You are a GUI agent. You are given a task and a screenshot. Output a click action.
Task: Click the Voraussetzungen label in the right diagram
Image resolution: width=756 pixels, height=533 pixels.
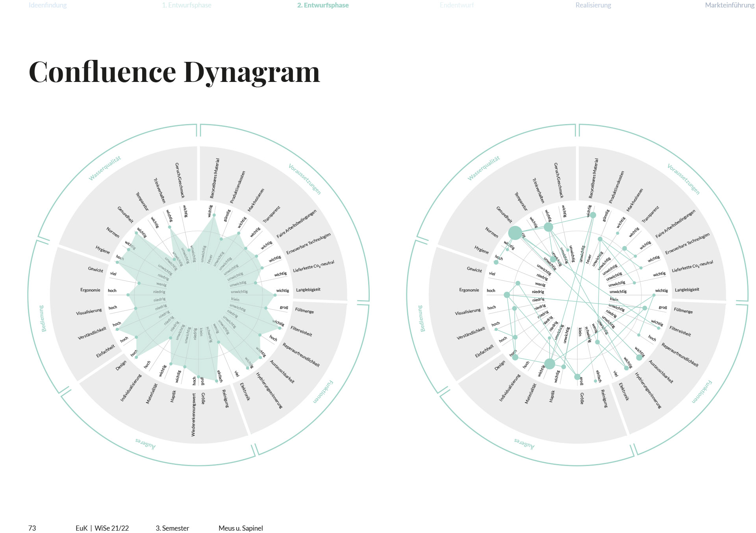point(683,179)
